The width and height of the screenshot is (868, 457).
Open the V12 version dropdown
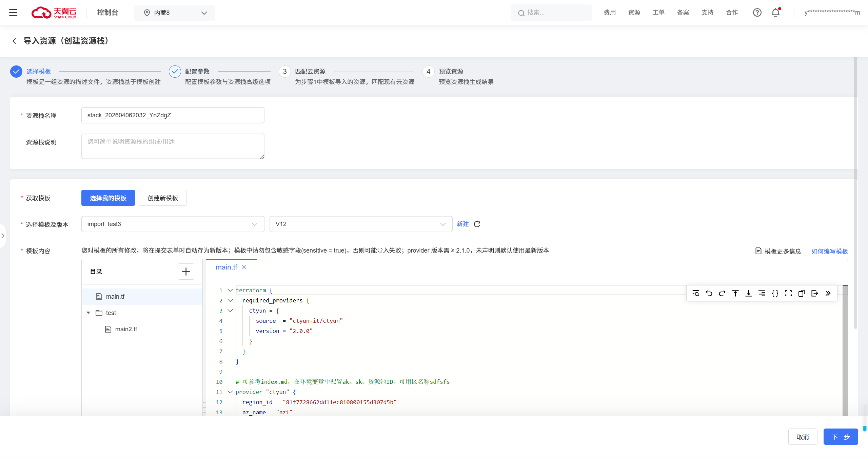(361, 224)
